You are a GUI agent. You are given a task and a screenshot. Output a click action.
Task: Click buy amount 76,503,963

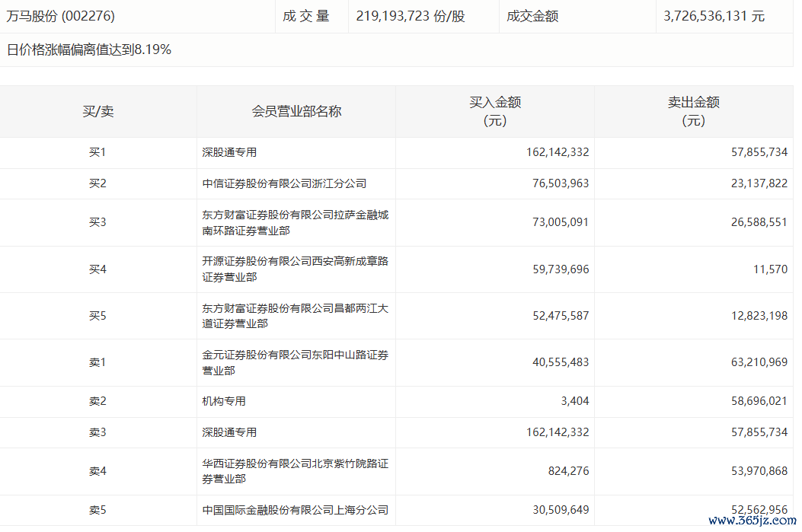pos(561,183)
